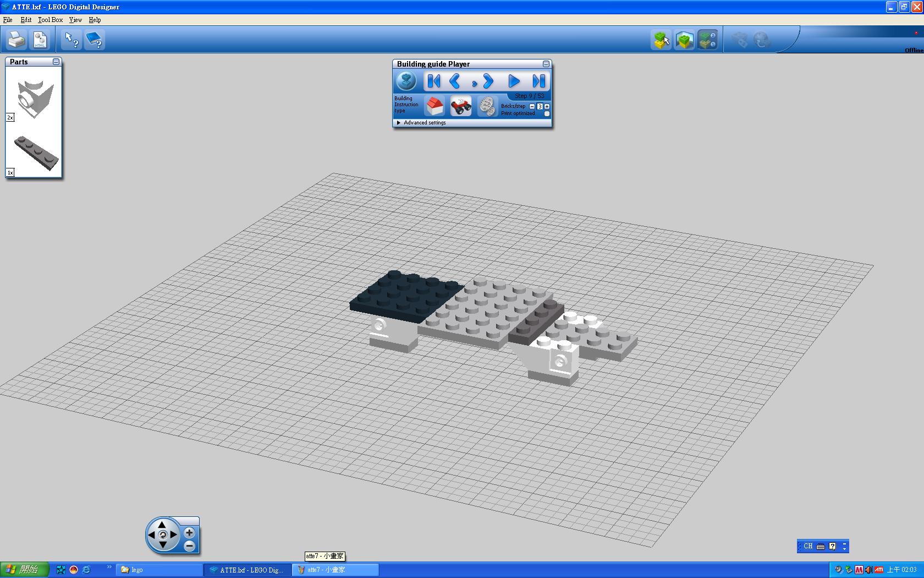Rotate camera view left
Viewport: 924px width, 578px height.
pyautogui.click(x=152, y=535)
